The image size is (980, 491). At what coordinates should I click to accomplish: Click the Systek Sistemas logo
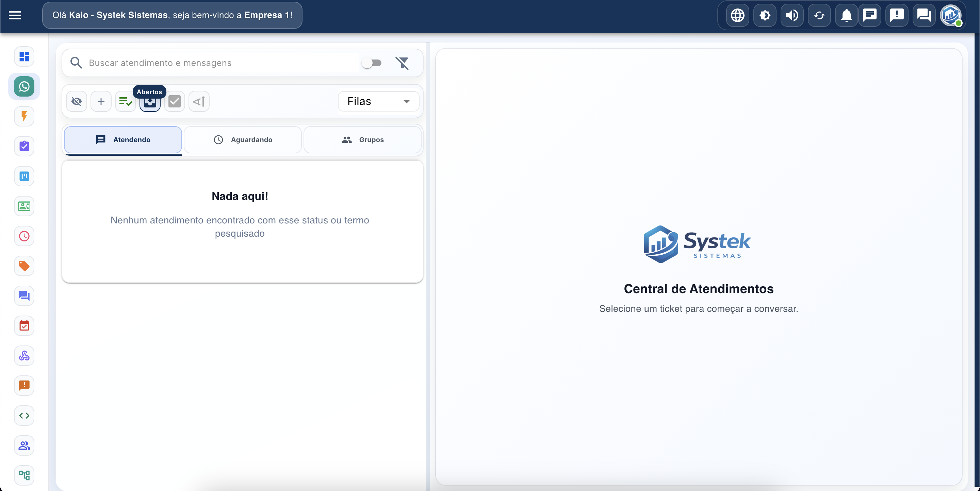697,244
